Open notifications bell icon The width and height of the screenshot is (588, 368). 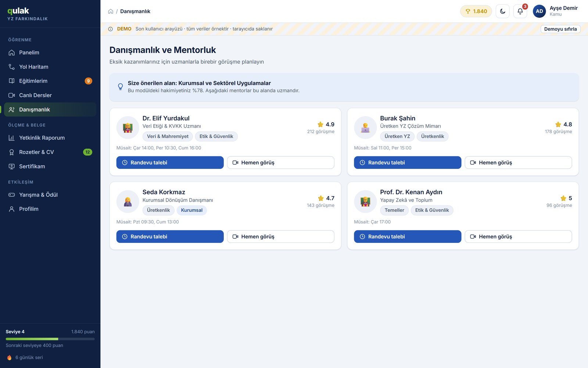click(x=520, y=11)
